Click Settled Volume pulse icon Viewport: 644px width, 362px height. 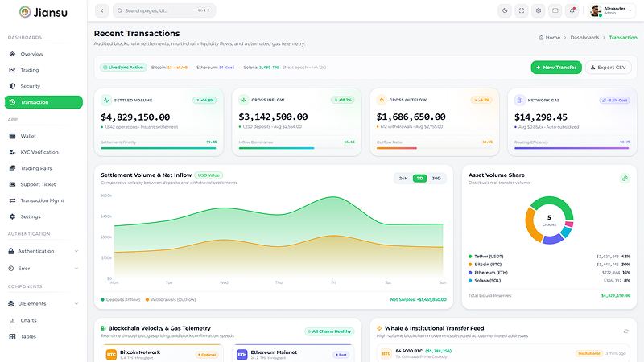[106, 100]
